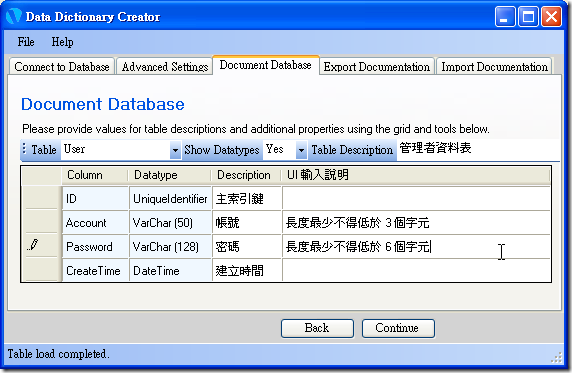Click the VarChar (128) datatype cell
The image size is (572, 373).
(x=170, y=247)
